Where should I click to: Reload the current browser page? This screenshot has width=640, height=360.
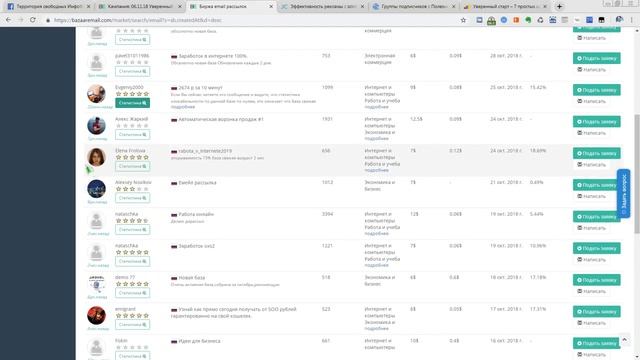(33, 20)
